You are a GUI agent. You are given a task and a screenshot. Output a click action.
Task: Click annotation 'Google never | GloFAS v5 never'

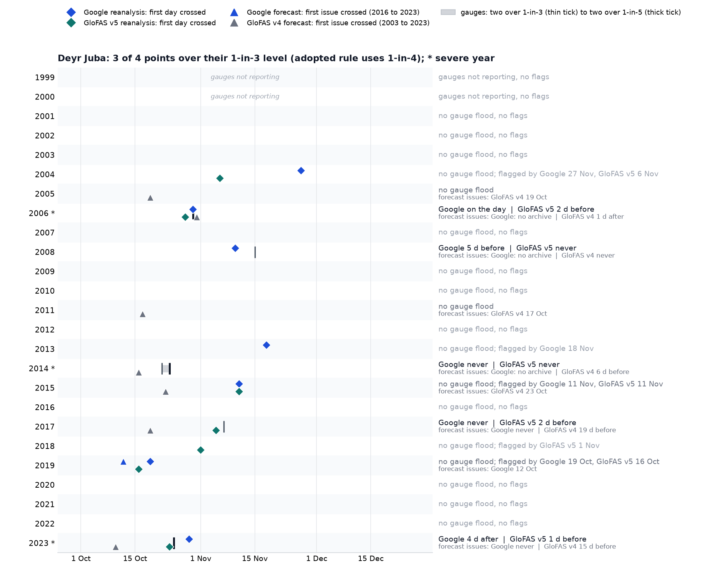[499, 365]
